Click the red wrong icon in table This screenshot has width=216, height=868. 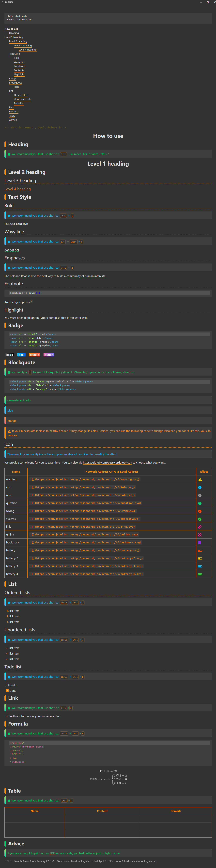pos(200,511)
